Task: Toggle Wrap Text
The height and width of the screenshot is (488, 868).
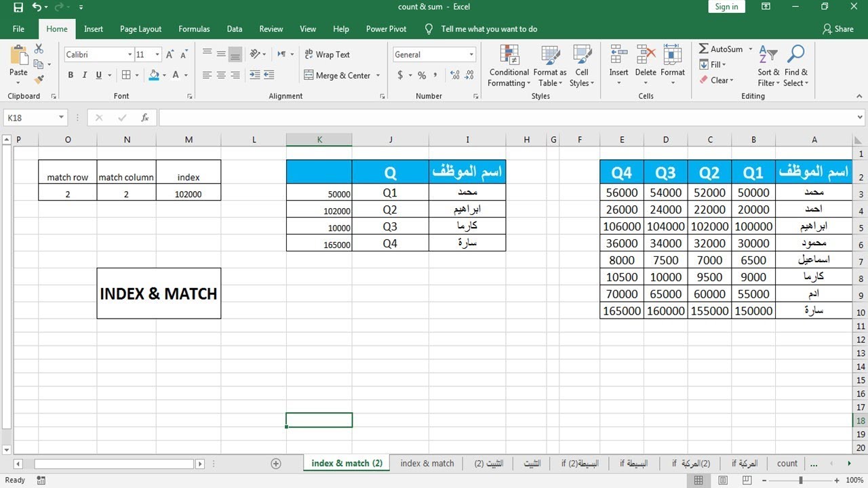Action: 327,54
